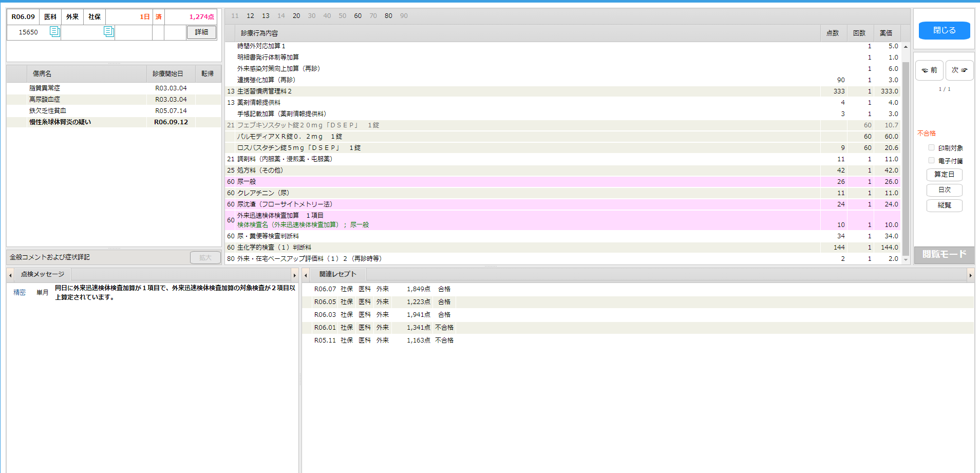Toggle the 電子付箋 checkbox
Screen dimensions: 980x473
pyautogui.click(x=931, y=161)
